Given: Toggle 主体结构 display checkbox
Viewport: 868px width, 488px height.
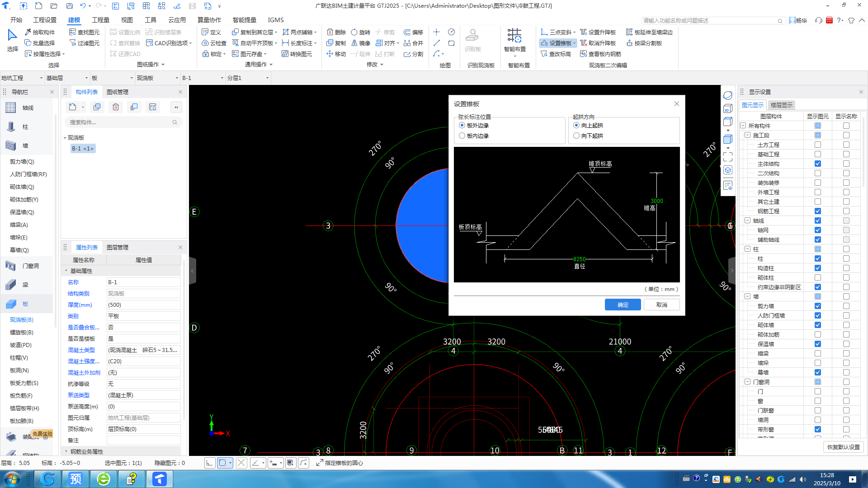Looking at the screenshot, I should (x=817, y=164).
